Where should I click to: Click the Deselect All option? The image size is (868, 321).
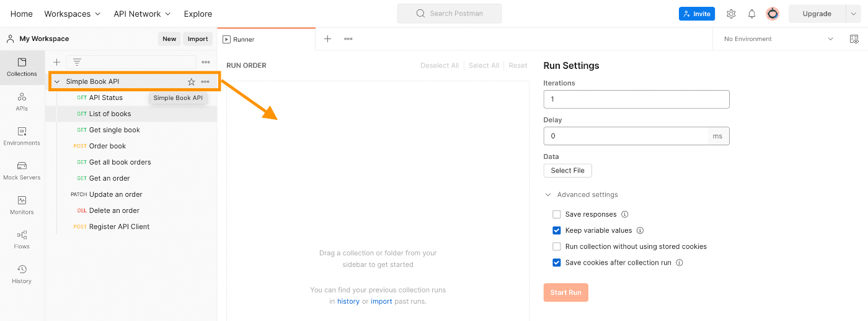(440, 65)
